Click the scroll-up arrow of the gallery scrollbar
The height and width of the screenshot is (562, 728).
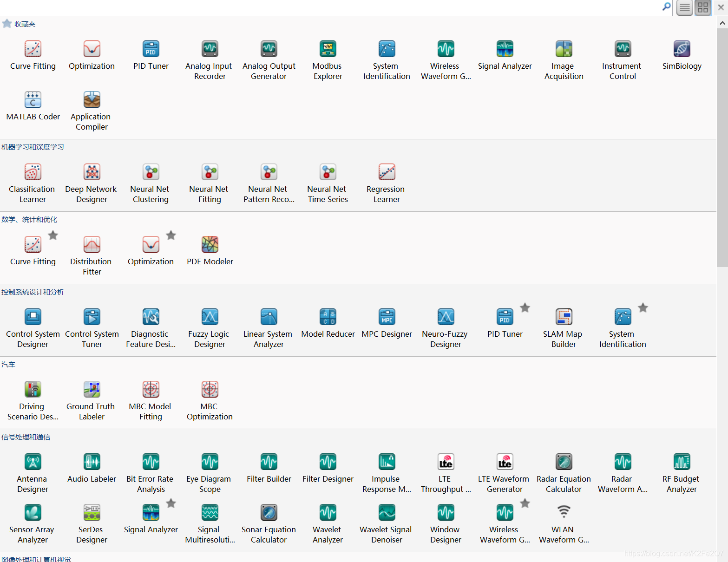(x=722, y=23)
